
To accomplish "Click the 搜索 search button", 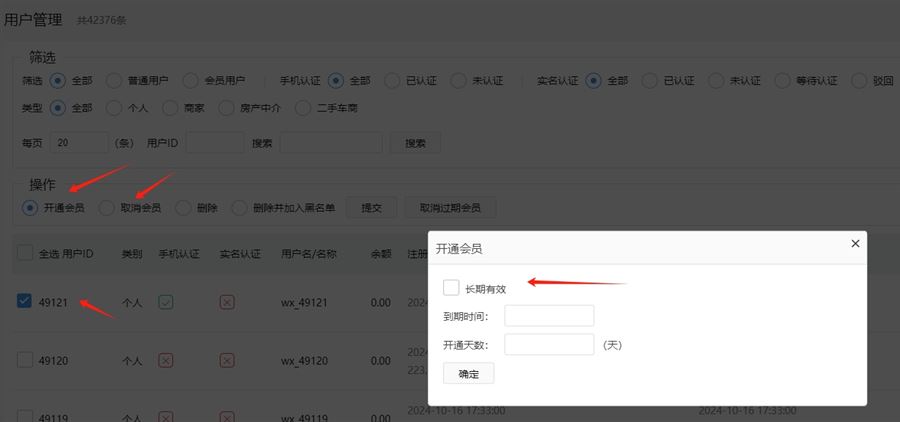I will coord(415,143).
